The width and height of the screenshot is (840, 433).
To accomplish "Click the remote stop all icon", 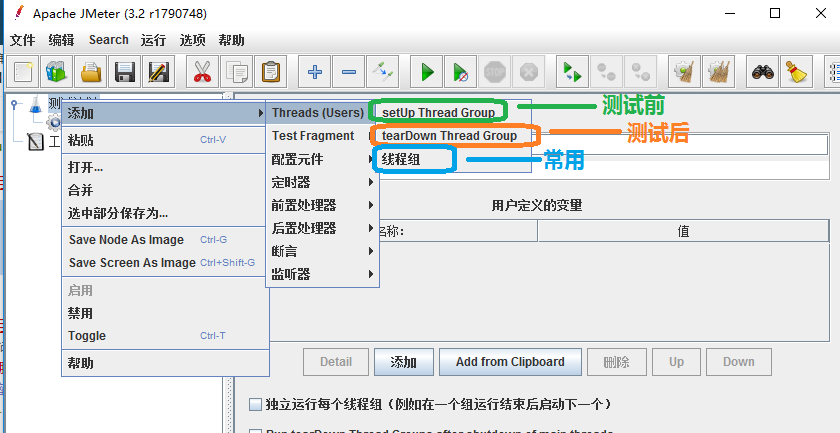I will [x=606, y=71].
